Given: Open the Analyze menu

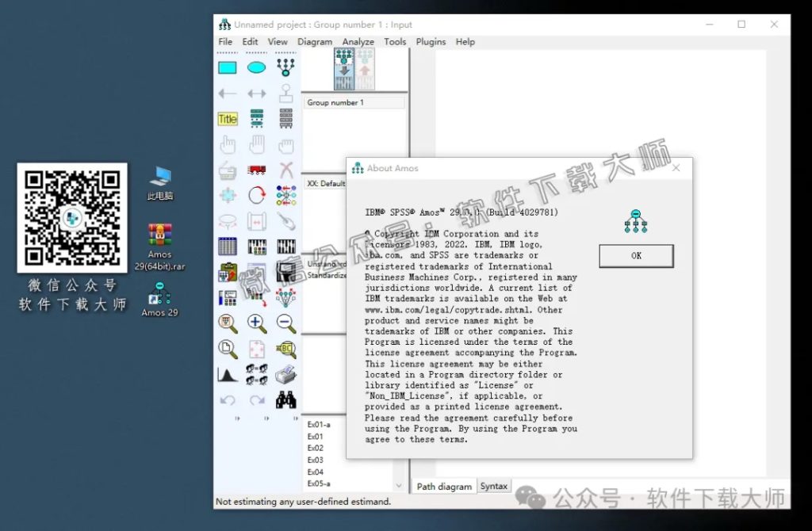Looking at the screenshot, I should [x=358, y=41].
